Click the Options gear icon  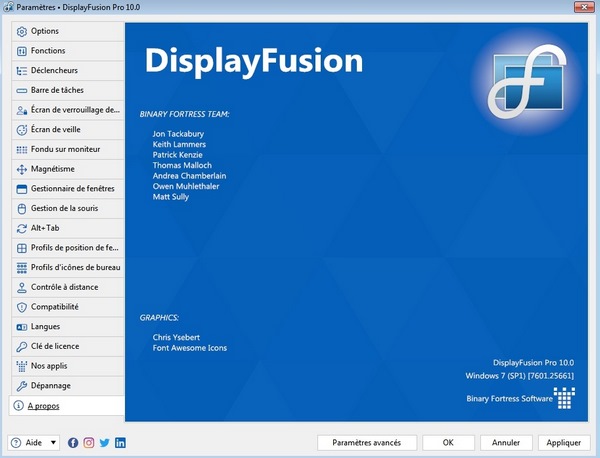coord(22,31)
